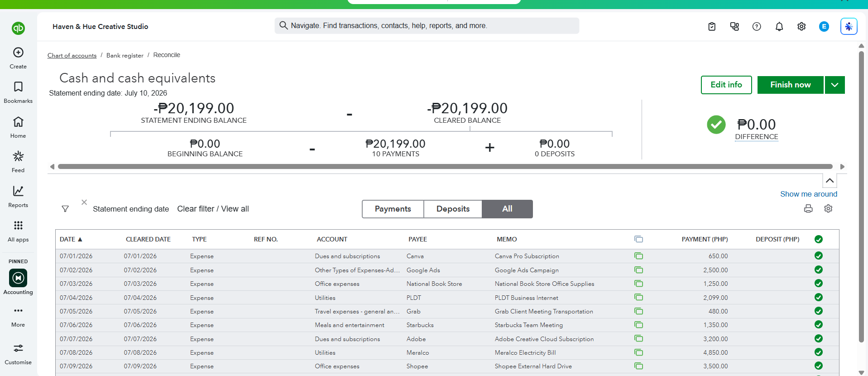Select the All tab
Viewport: 868px width, 376px height.
coord(507,209)
